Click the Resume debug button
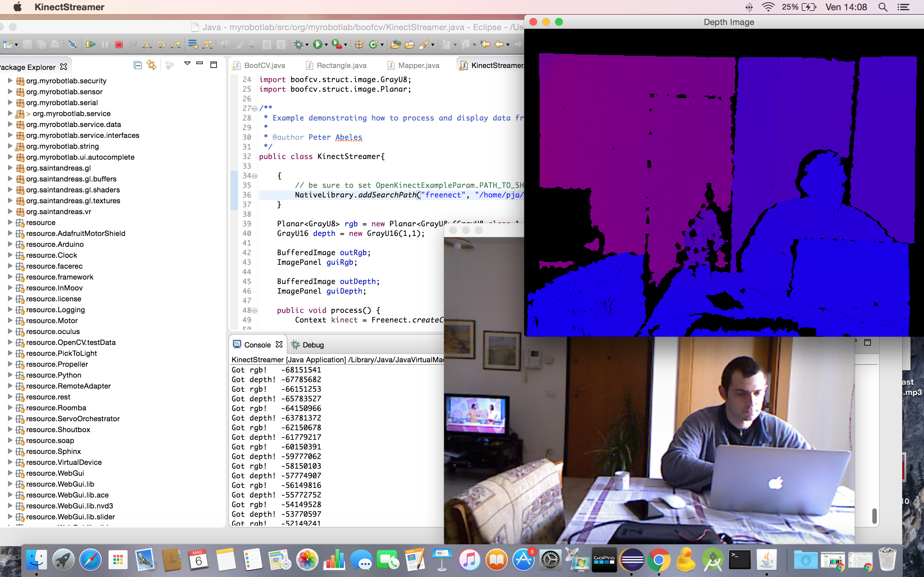 (x=90, y=45)
